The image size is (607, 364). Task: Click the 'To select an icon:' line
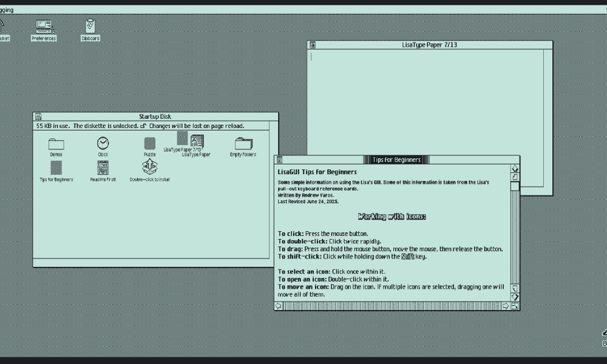(x=331, y=272)
